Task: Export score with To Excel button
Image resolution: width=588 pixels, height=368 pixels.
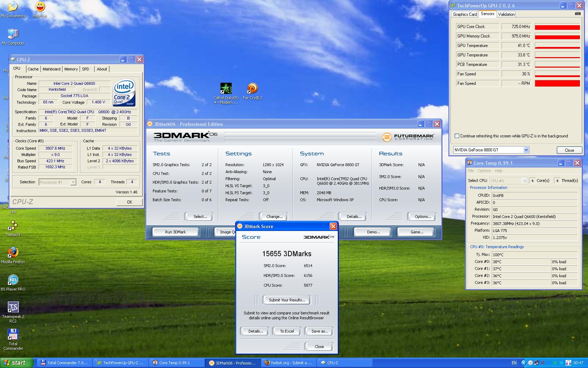Action: tap(287, 331)
